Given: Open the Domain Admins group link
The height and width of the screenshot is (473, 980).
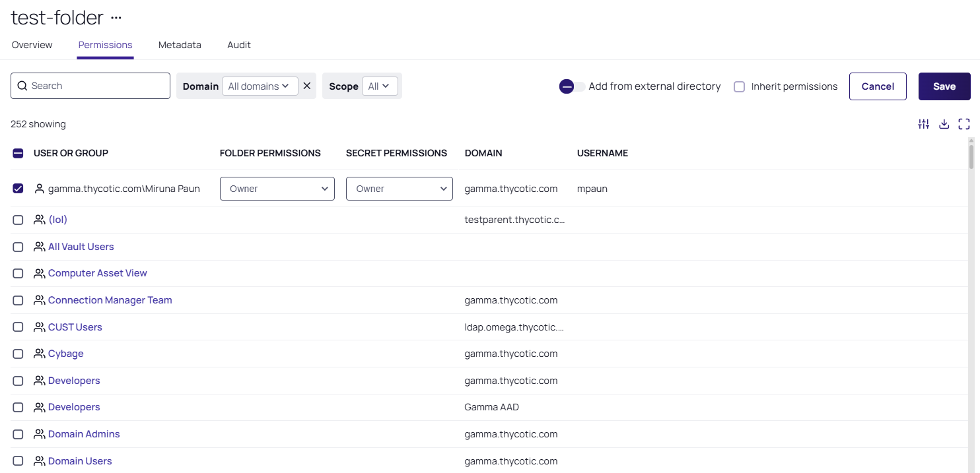Looking at the screenshot, I should (x=84, y=434).
